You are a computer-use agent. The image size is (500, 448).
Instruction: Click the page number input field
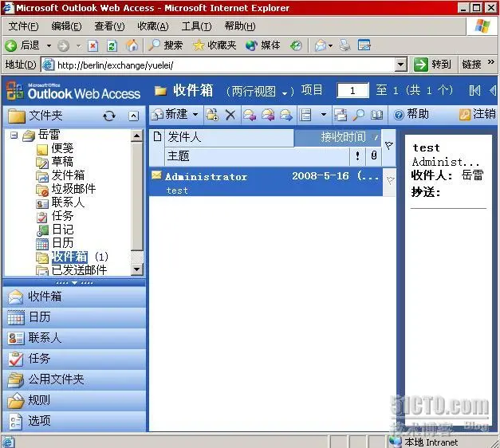coord(352,91)
